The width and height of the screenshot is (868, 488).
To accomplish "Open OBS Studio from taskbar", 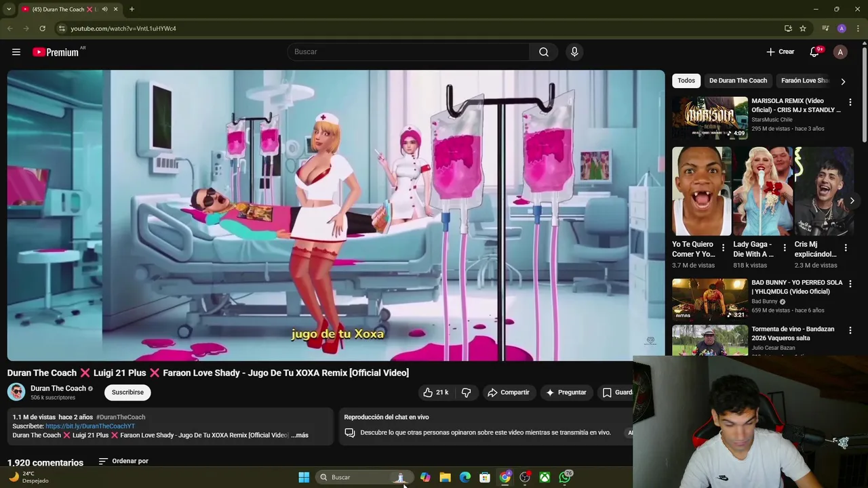I will (x=525, y=477).
